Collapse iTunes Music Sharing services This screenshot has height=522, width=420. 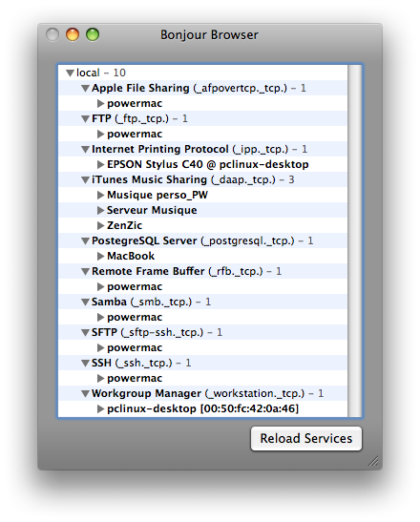click(x=85, y=180)
